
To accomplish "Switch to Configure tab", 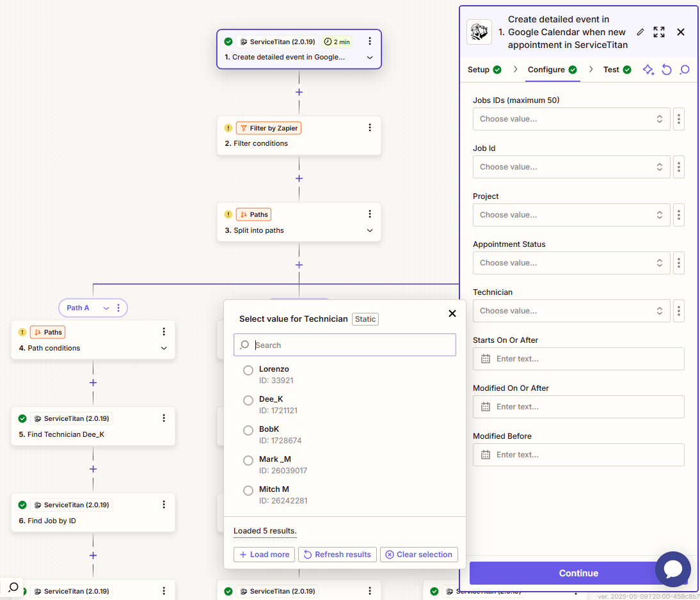I will pyautogui.click(x=552, y=70).
